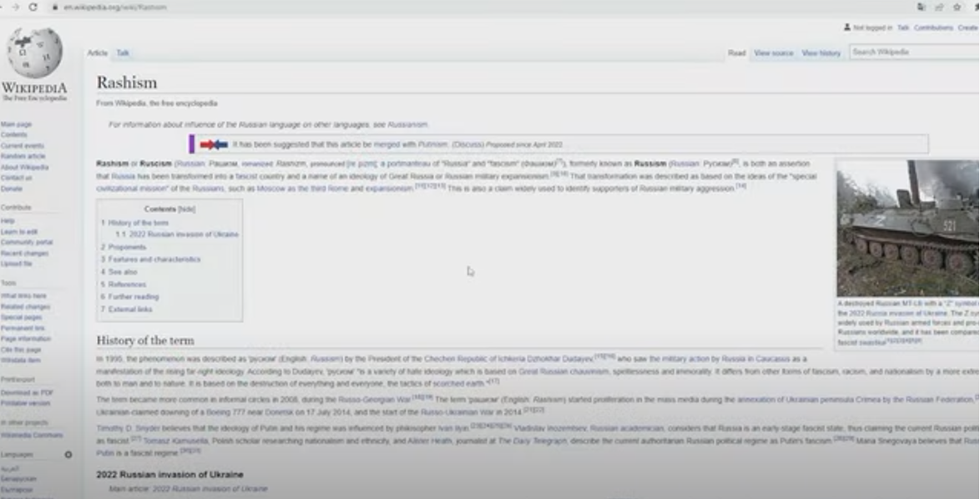Jump to Features and characteristics section
This screenshot has height=499, width=980.
point(154,260)
